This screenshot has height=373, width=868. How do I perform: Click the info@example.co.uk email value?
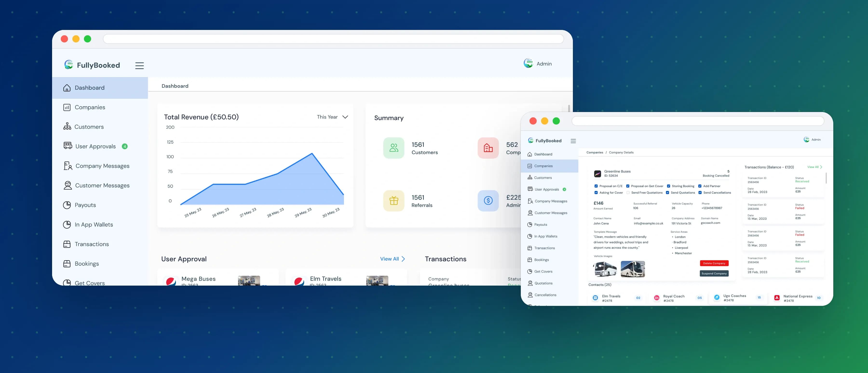(648, 223)
